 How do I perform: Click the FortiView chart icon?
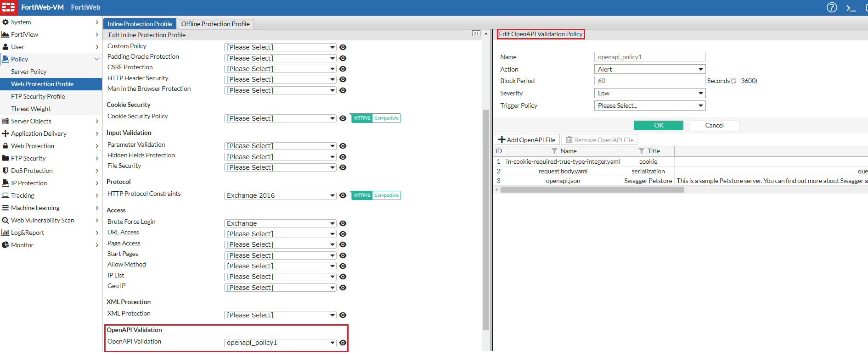point(6,34)
